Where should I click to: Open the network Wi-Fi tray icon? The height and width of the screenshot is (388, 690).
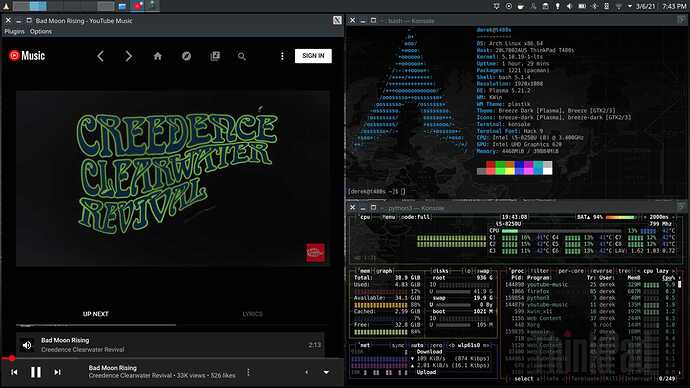pos(618,6)
